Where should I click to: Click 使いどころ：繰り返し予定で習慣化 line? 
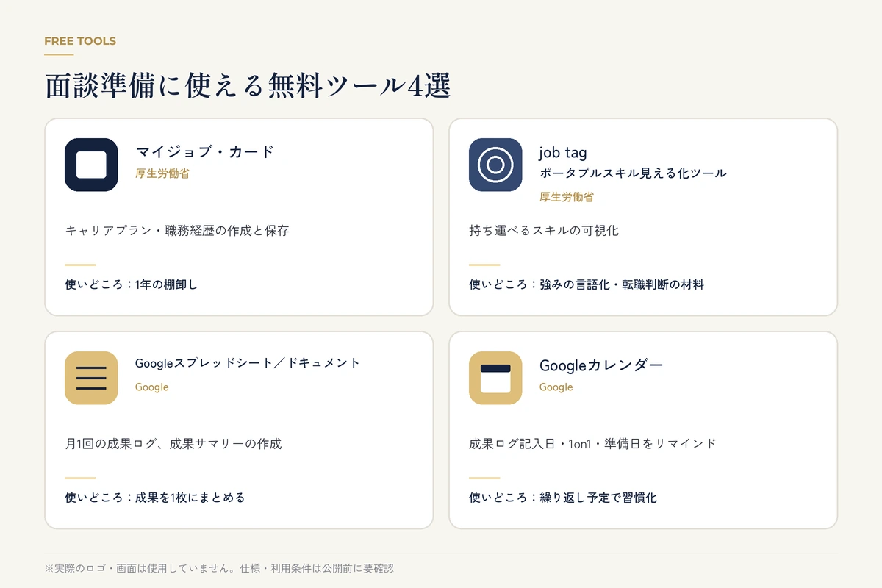(563, 498)
